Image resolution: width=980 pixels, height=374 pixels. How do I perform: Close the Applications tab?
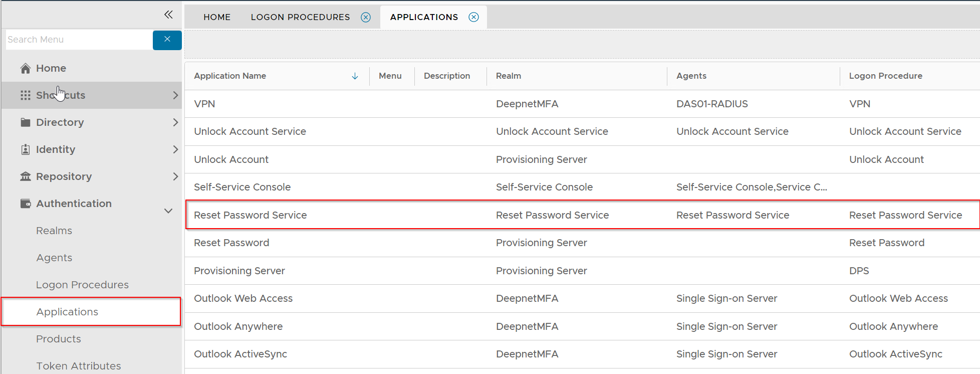click(473, 18)
